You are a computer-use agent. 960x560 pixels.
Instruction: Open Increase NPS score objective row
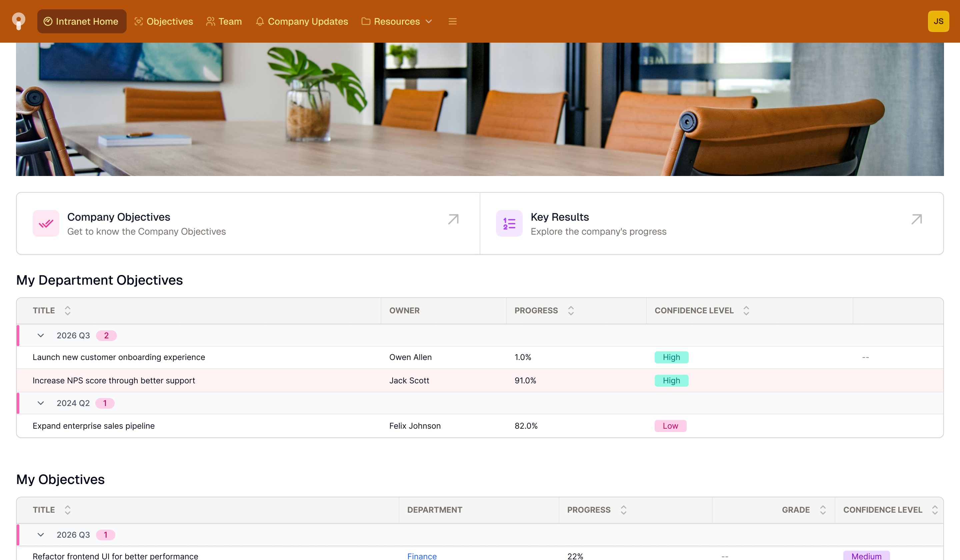pos(114,380)
